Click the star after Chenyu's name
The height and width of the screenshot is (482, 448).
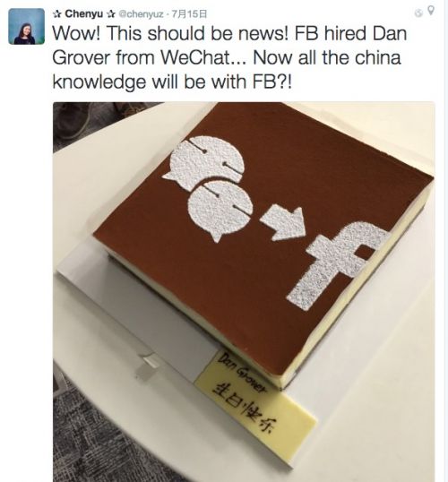[111, 13]
